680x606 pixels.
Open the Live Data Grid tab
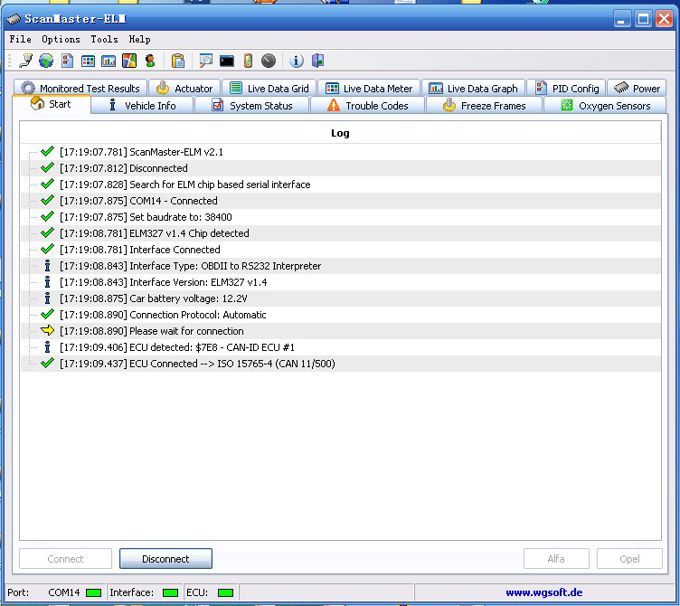[269, 88]
